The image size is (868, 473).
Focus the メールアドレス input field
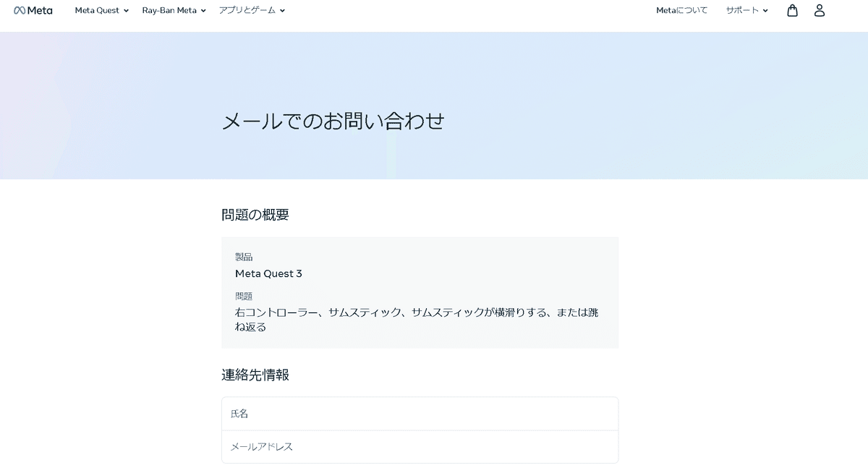tap(420, 447)
